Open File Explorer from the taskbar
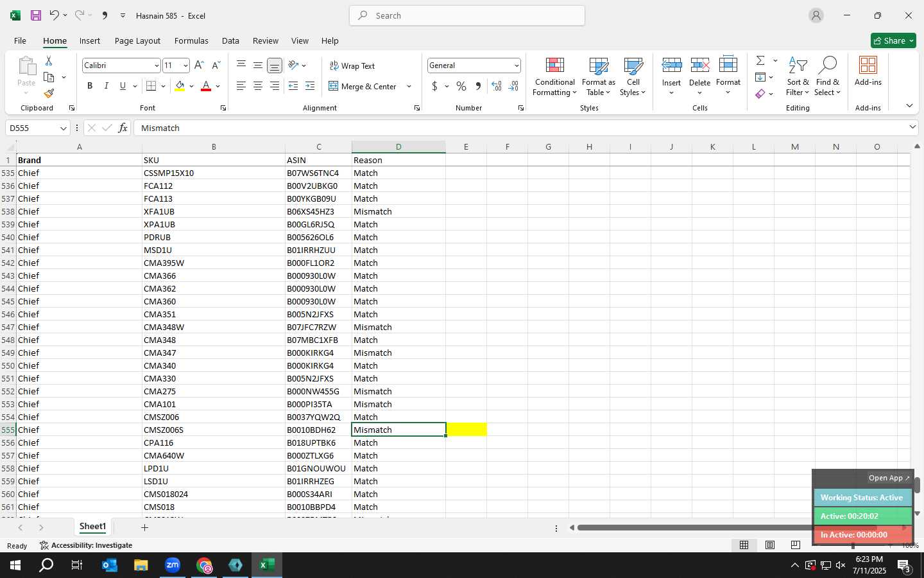924x578 pixels. pyautogui.click(x=141, y=565)
